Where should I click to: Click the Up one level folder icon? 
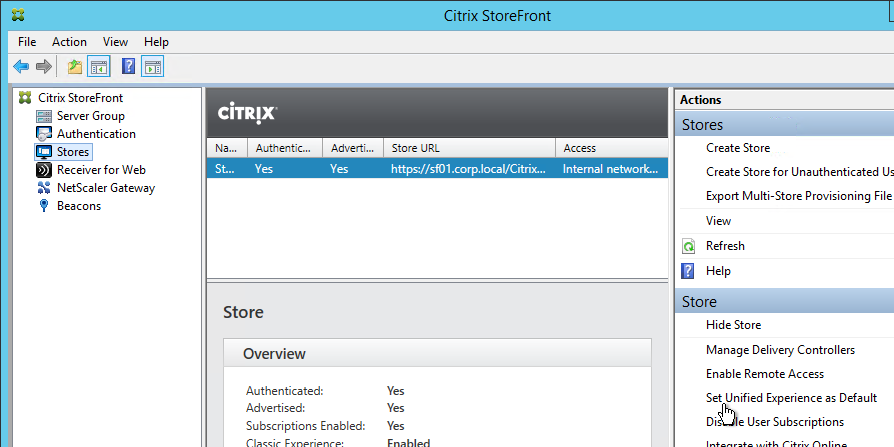(75, 67)
